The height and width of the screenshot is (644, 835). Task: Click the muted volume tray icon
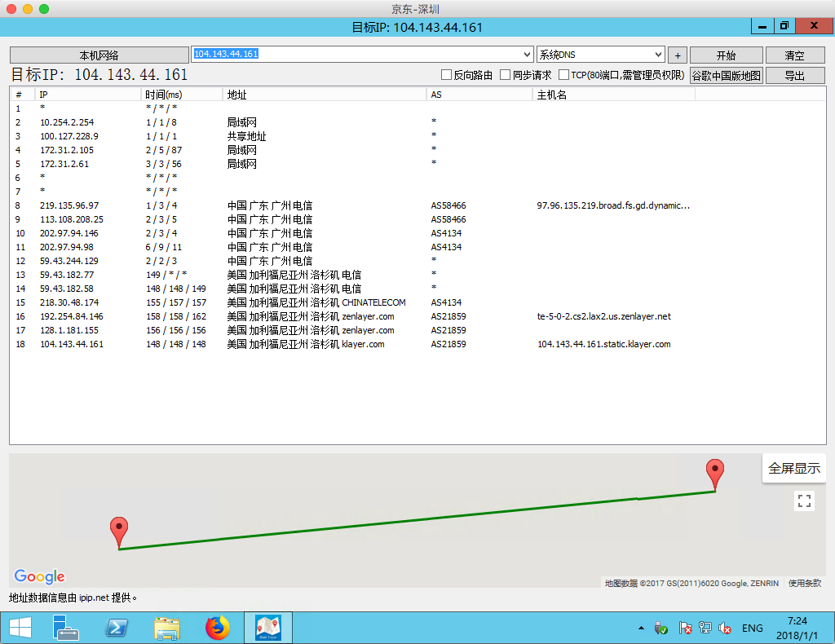tap(725, 629)
